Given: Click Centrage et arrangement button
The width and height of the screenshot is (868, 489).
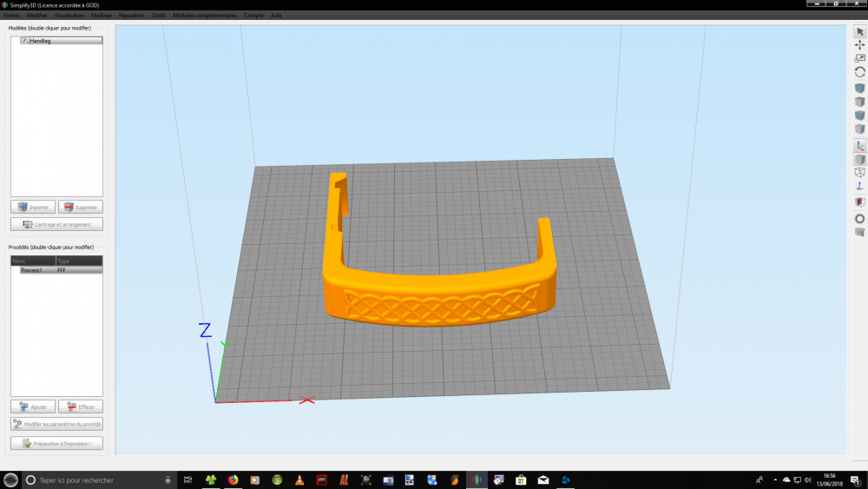Looking at the screenshot, I should point(56,224).
